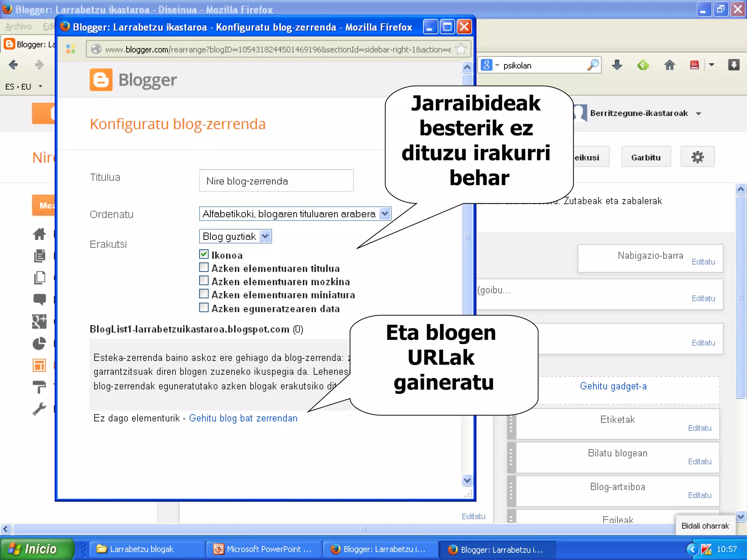
Task: Click the dark download box icon at far right
Action: [734, 65]
